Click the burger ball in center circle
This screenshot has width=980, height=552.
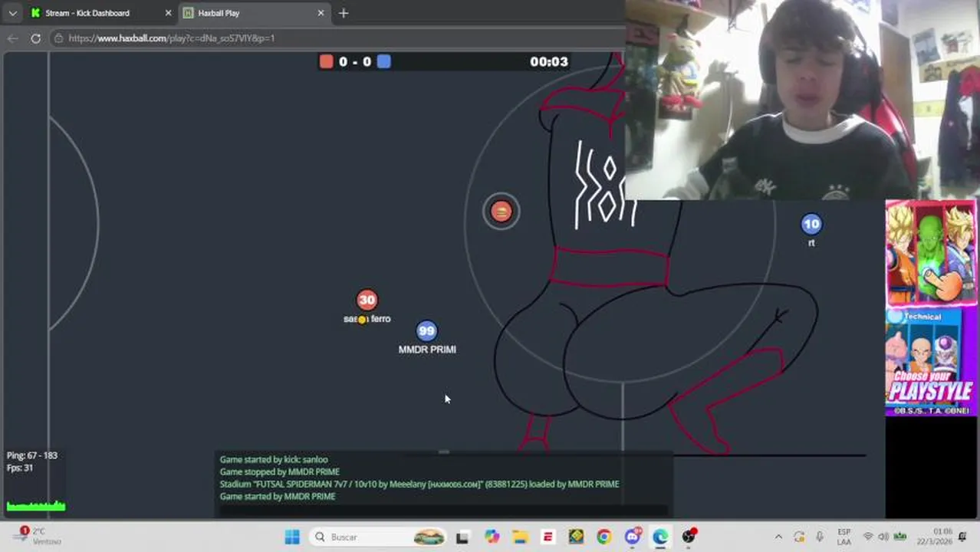pos(501,212)
